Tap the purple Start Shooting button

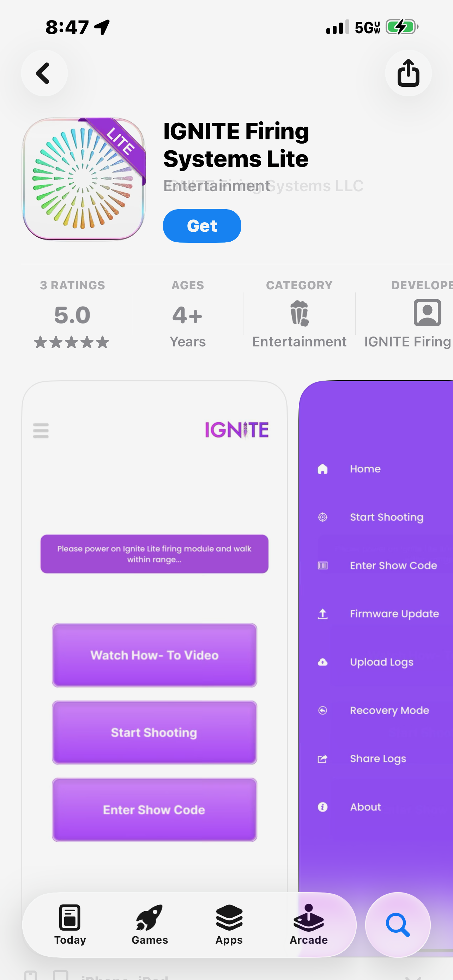[155, 732]
